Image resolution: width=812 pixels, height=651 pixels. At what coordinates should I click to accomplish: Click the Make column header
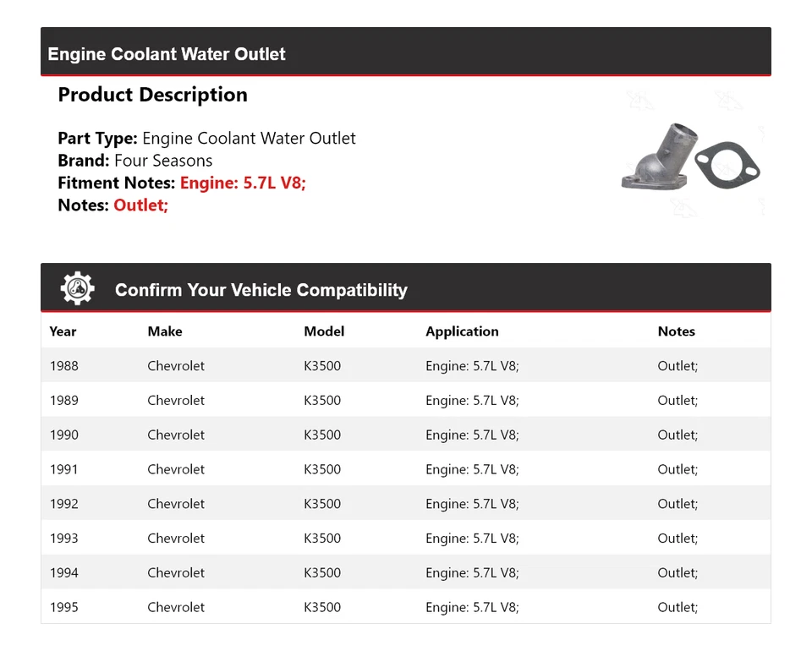[165, 331]
